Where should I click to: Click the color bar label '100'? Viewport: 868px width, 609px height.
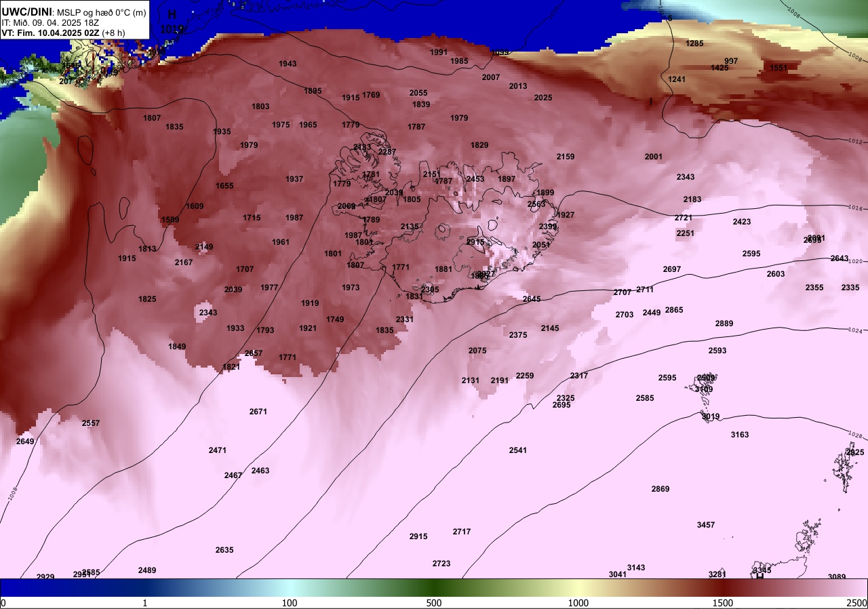pyautogui.click(x=290, y=603)
